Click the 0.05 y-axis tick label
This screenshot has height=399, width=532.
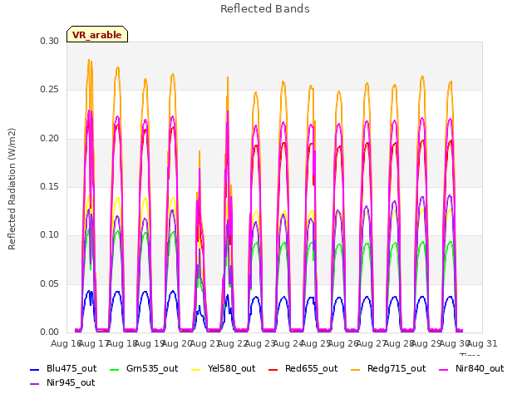(49, 283)
